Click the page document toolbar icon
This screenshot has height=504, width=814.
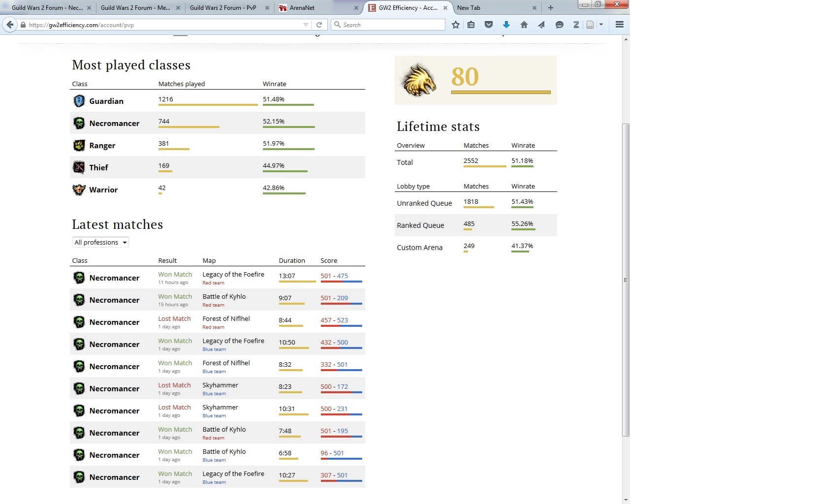pyautogui.click(x=590, y=25)
